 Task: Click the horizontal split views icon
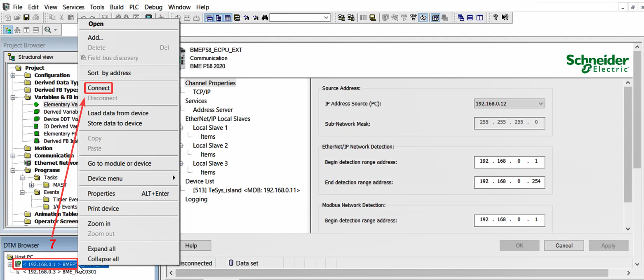(36, 30)
